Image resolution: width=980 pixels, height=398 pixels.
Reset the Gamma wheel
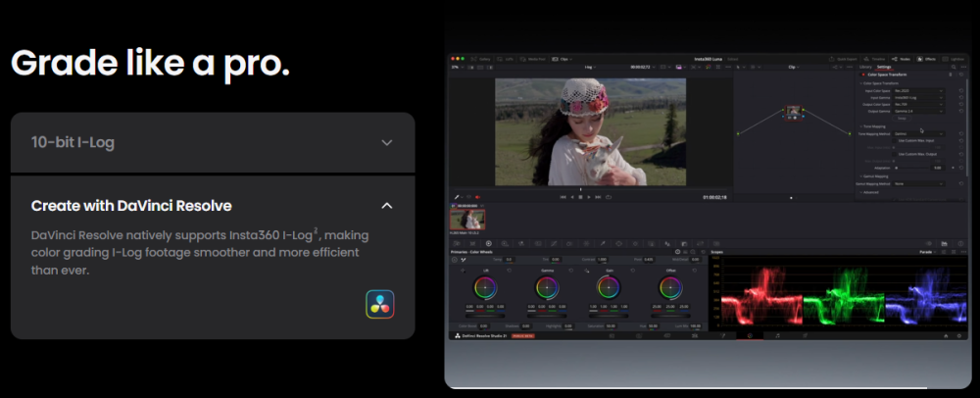(570, 271)
